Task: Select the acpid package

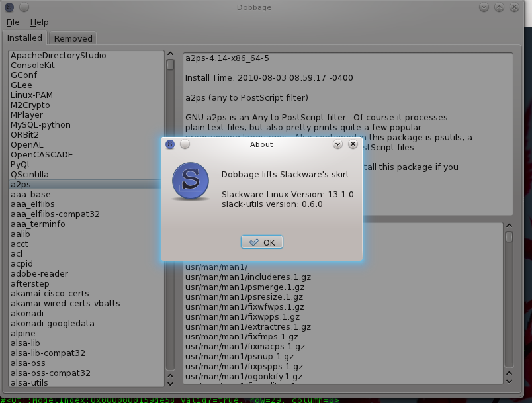Action: coord(86,263)
